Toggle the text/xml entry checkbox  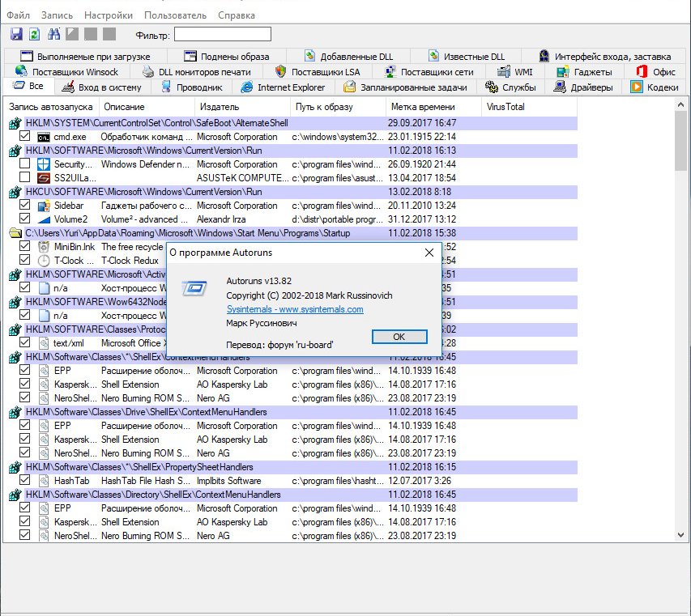(x=24, y=342)
